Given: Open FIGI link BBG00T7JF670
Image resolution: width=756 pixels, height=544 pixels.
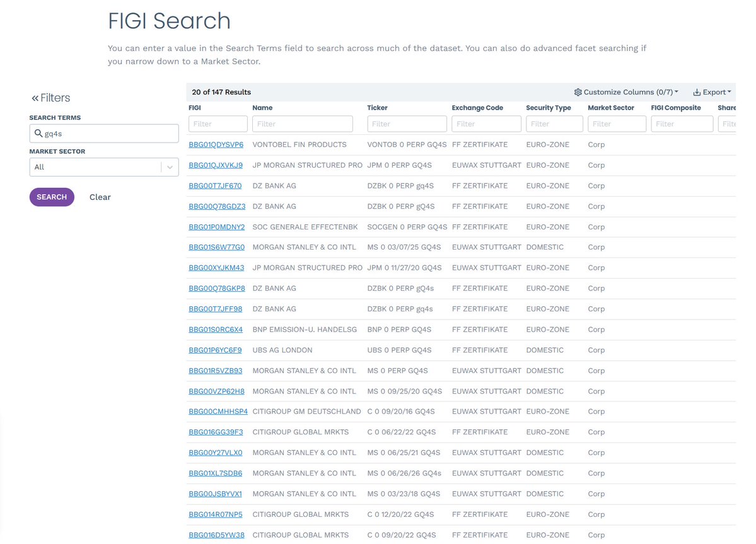Looking at the screenshot, I should tap(215, 186).
